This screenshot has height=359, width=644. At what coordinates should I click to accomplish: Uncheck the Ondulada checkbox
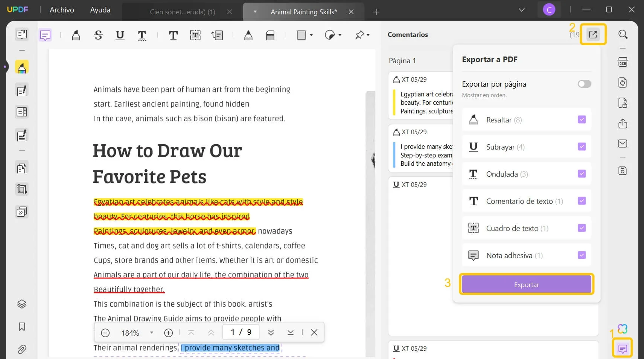pos(582,174)
